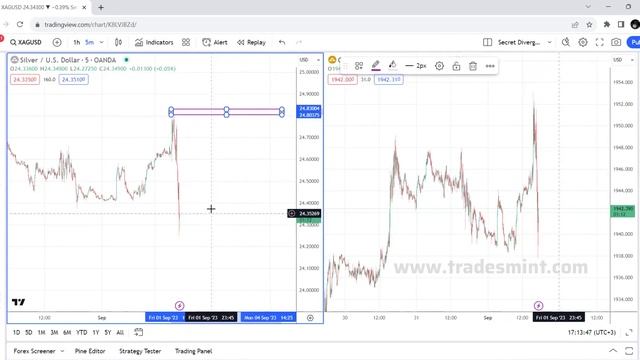Undo the last chart action
Image resolution: width=640 pixels, height=360 pixels.
(x=282, y=42)
